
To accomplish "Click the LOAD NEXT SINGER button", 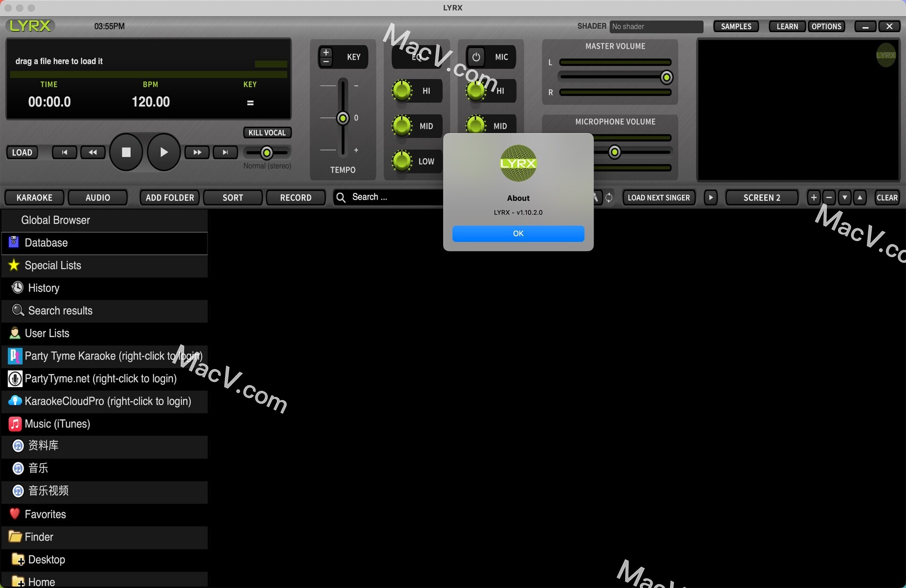I will click(658, 197).
